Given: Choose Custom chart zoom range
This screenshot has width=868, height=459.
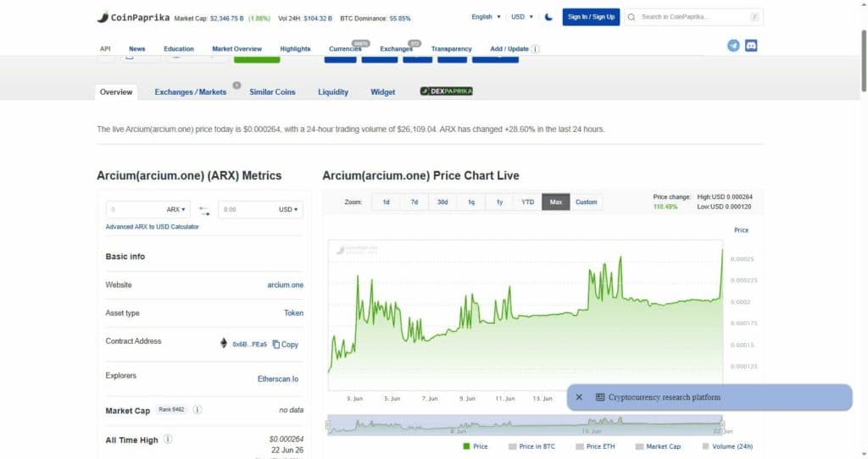Looking at the screenshot, I should pyautogui.click(x=587, y=202).
